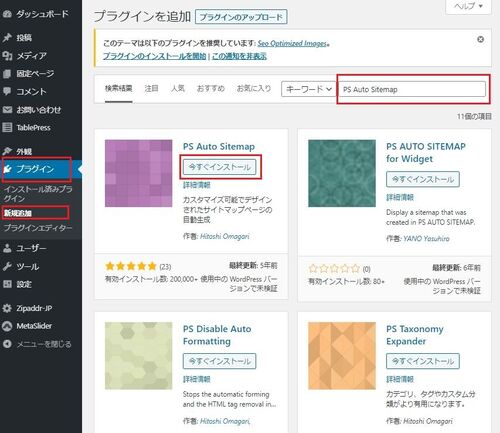This screenshot has height=433, width=500.
Task: Expand the Help dropdown tab
Action: pos(468,6)
